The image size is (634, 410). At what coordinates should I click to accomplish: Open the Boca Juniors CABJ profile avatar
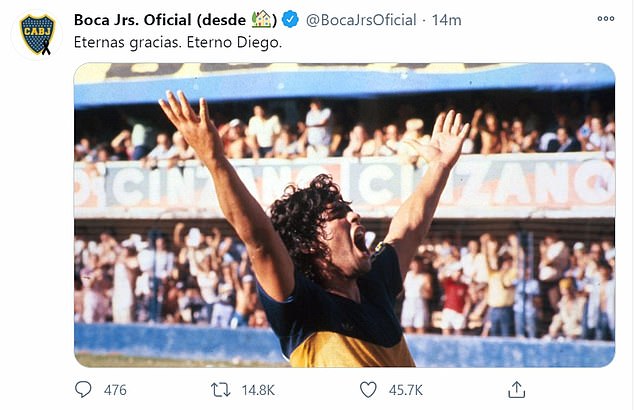[37, 33]
